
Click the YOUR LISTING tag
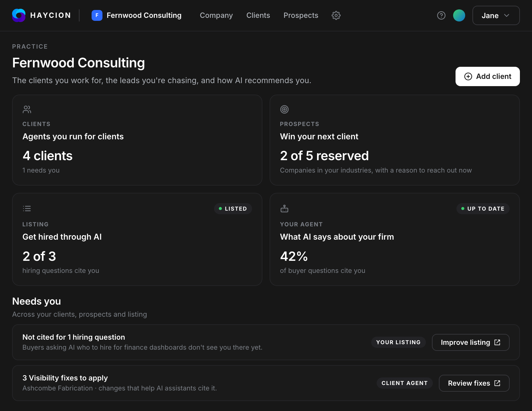point(398,342)
